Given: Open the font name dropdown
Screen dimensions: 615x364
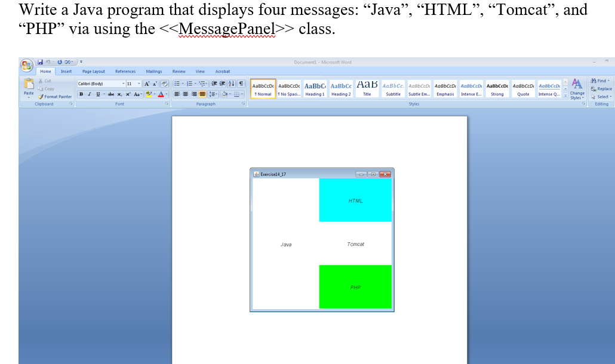Looking at the screenshot, I should (124, 84).
